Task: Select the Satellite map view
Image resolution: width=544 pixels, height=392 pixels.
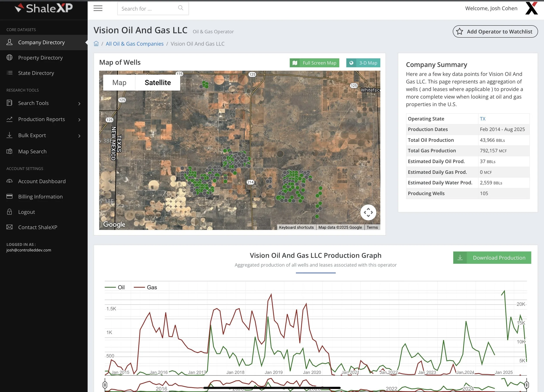Action: (158, 82)
